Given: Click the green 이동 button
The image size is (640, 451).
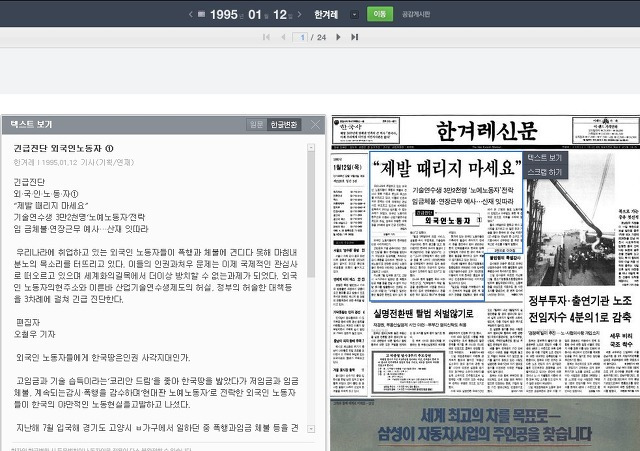Looking at the screenshot, I should tap(380, 14).
